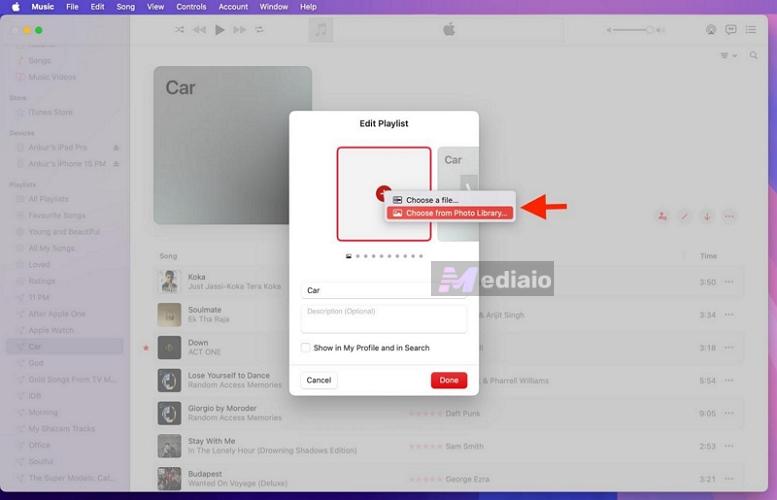
Task: Click Cancel in Edit Playlist dialog
Action: [319, 380]
